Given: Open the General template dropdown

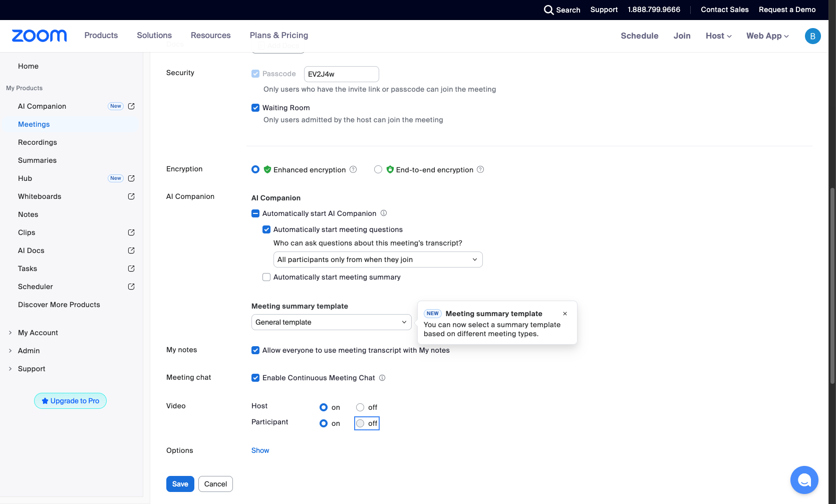Looking at the screenshot, I should (x=332, y=322).
